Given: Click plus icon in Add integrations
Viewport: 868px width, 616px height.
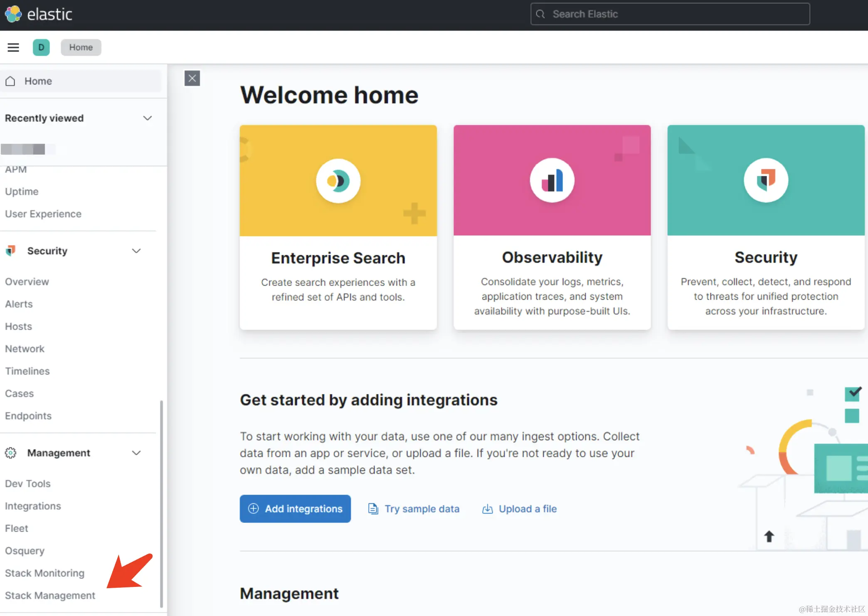Looking at the screenshot, I should (254, 509).
